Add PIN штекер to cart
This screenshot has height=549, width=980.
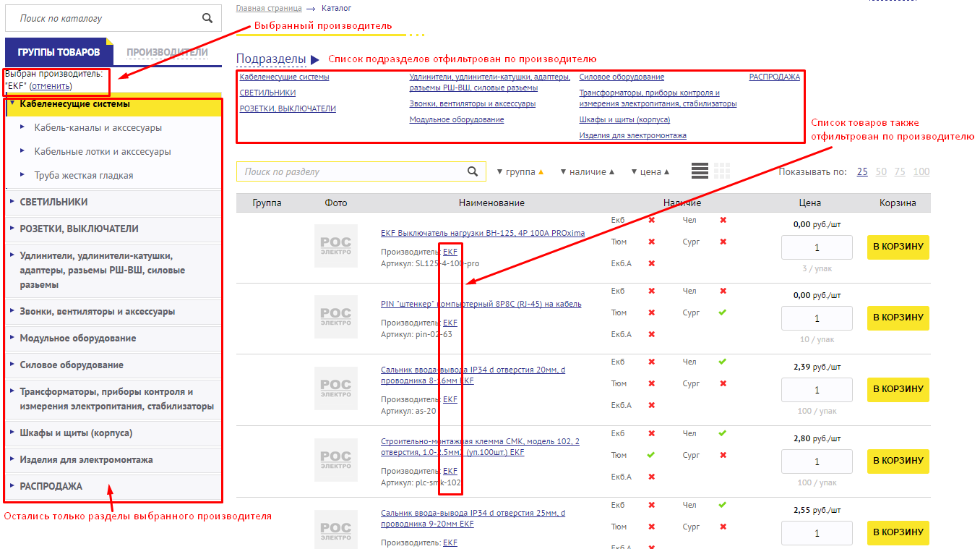coord(898,317)
